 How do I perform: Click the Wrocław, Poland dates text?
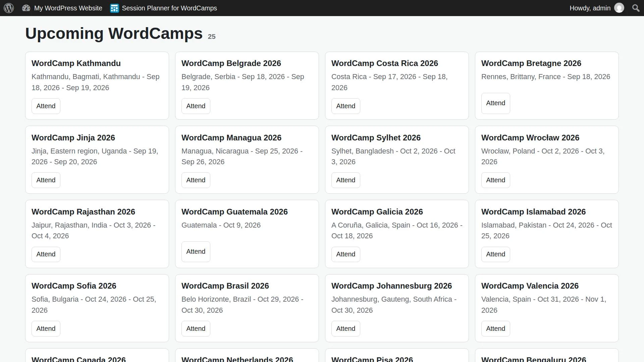tap(543, 157)
